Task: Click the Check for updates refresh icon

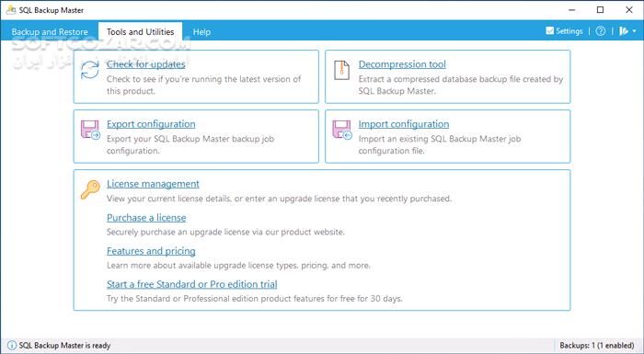Action: 89,69
